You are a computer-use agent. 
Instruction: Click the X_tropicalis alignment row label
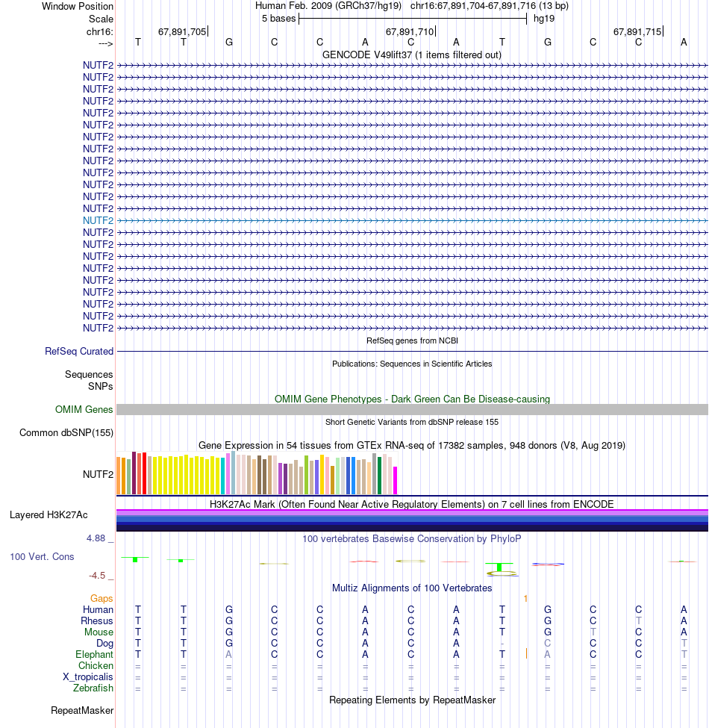point(88,676)
